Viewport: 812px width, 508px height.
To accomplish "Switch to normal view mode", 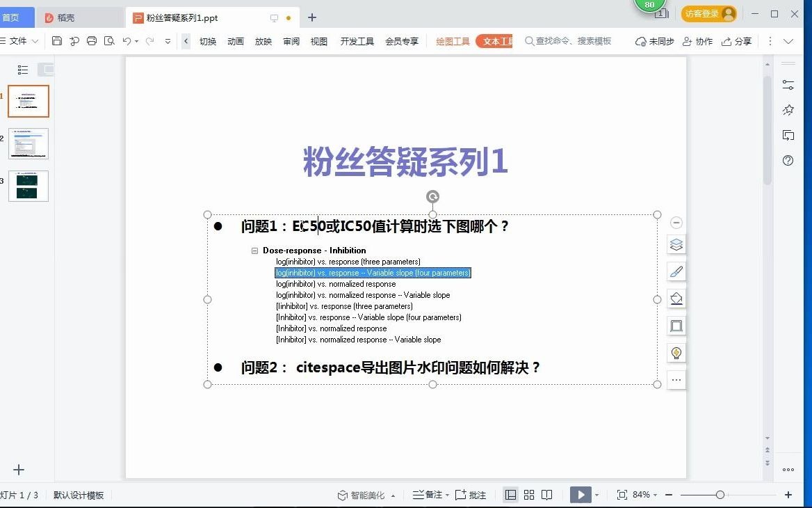I will tap(510, 495).
